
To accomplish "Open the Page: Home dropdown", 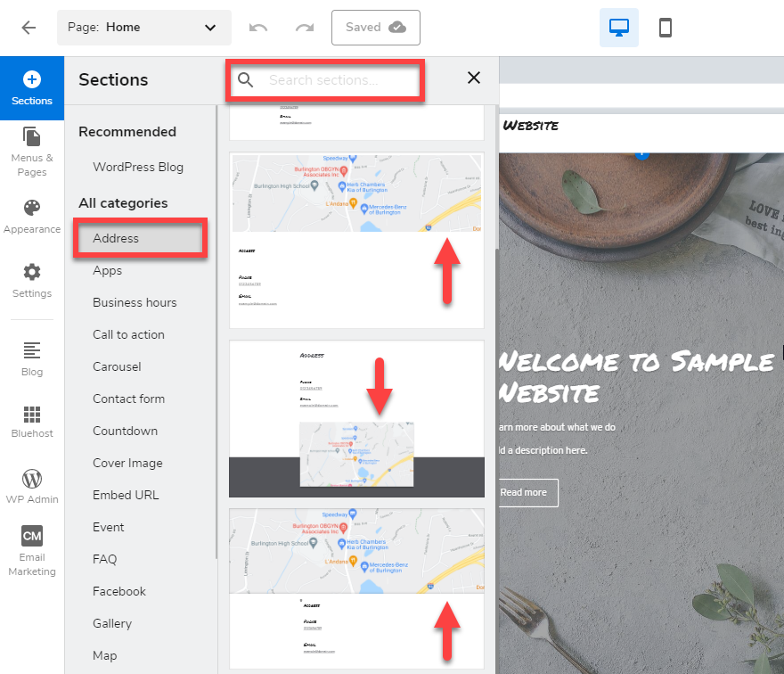I will tap(144, 28).
